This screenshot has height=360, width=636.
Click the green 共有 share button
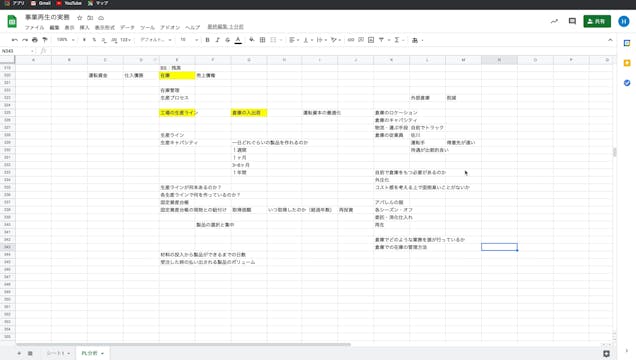pyautogui.click(x=597, y=21)
